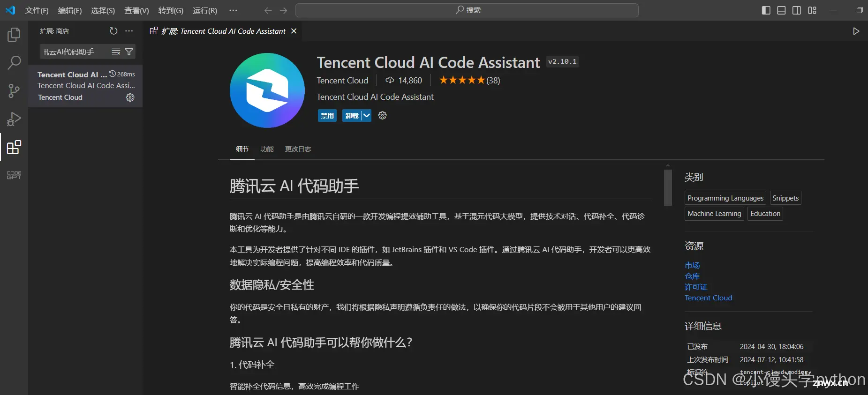Toggle bottom panel layout icon

pos(781,10)
